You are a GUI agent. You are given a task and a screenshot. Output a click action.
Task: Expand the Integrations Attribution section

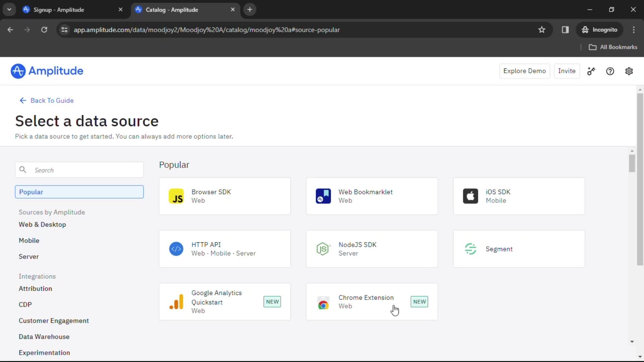(x=35, y=288)
